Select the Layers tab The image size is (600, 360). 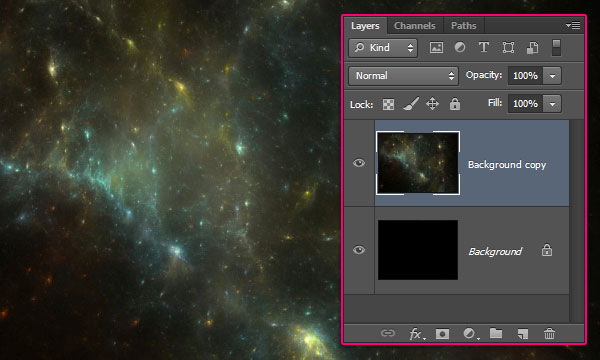point(365,26)
